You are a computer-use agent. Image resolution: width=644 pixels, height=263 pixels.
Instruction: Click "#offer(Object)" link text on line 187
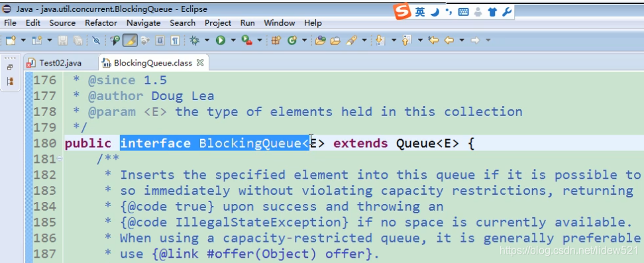click(262, 254)
